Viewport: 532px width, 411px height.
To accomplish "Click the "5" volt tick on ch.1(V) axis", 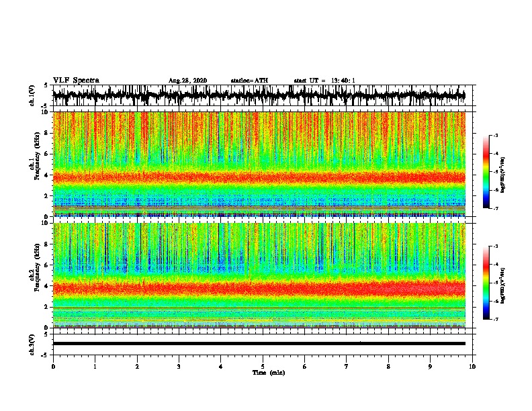I will pyautogui.click(x=46, y=85).
